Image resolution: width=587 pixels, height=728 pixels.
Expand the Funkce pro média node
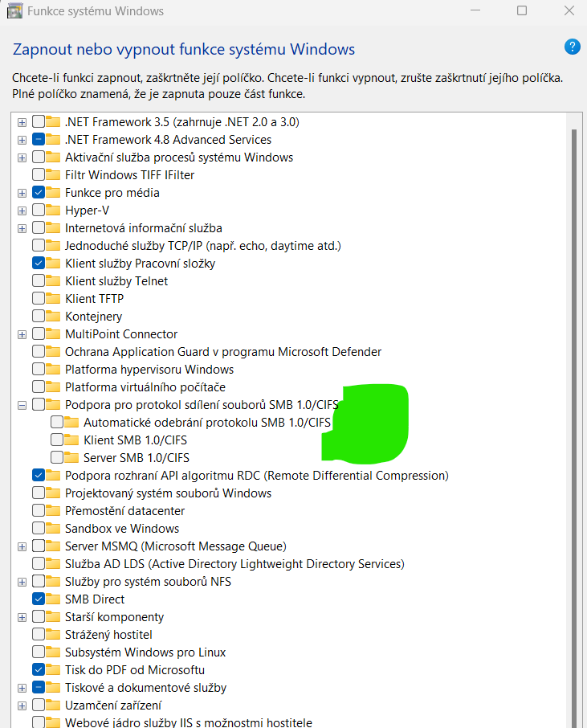point(22,193)
